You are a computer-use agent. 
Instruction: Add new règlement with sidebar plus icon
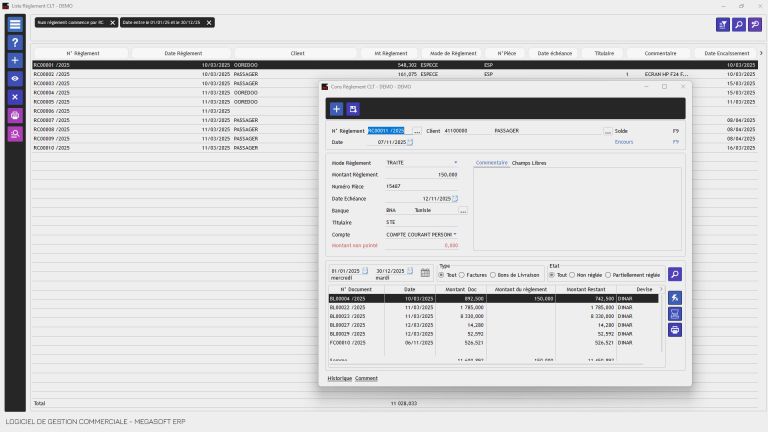[x=15, y=61]
